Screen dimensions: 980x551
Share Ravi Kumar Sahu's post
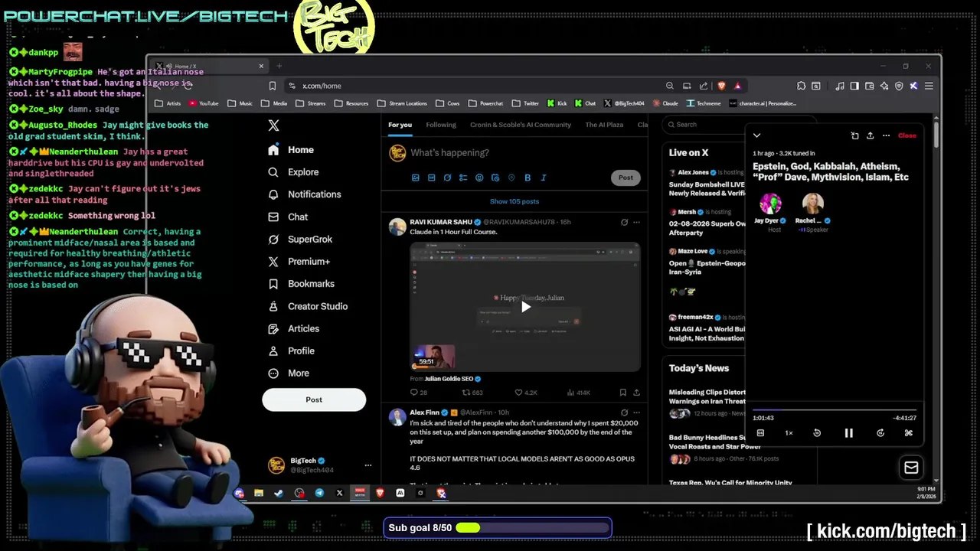coord(636,393)
